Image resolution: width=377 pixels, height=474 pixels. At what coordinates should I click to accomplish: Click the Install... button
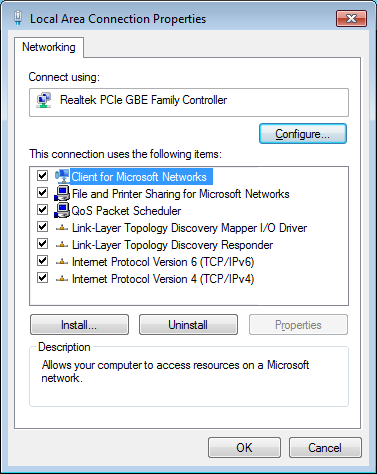pyautogui.click(x=79, y=325)
